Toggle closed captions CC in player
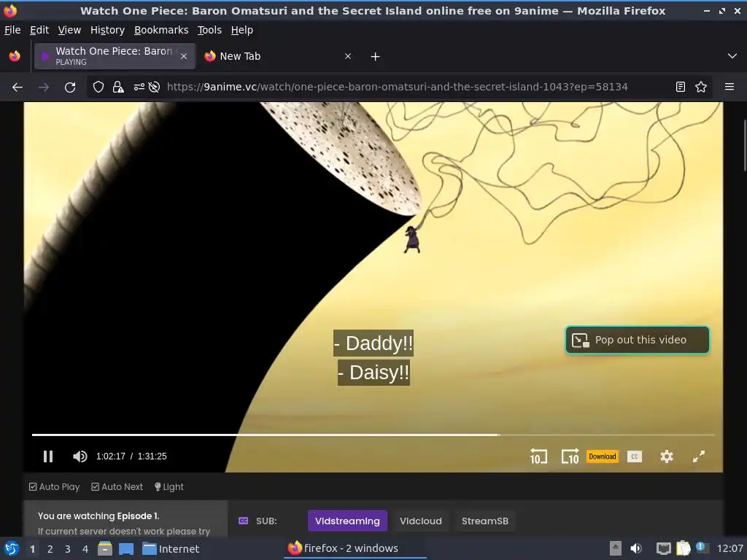 click(x=634, y=456)
